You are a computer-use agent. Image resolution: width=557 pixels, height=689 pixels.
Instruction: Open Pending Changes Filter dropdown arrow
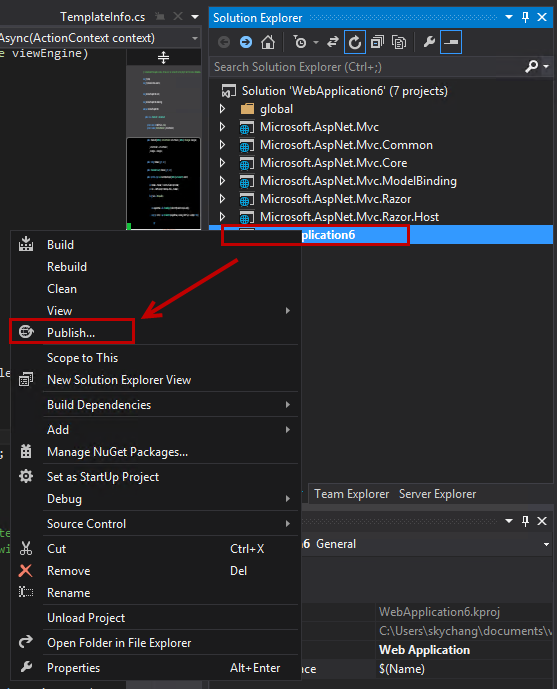316,43
